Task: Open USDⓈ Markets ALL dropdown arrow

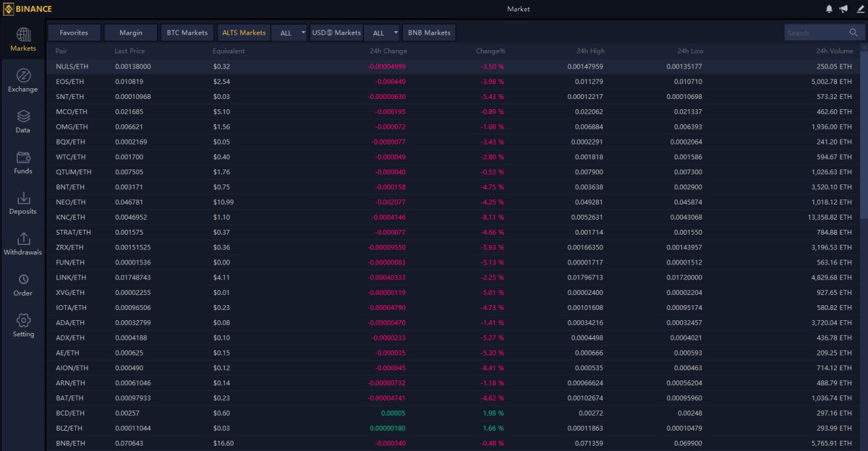Action: (x=396, y=33)
